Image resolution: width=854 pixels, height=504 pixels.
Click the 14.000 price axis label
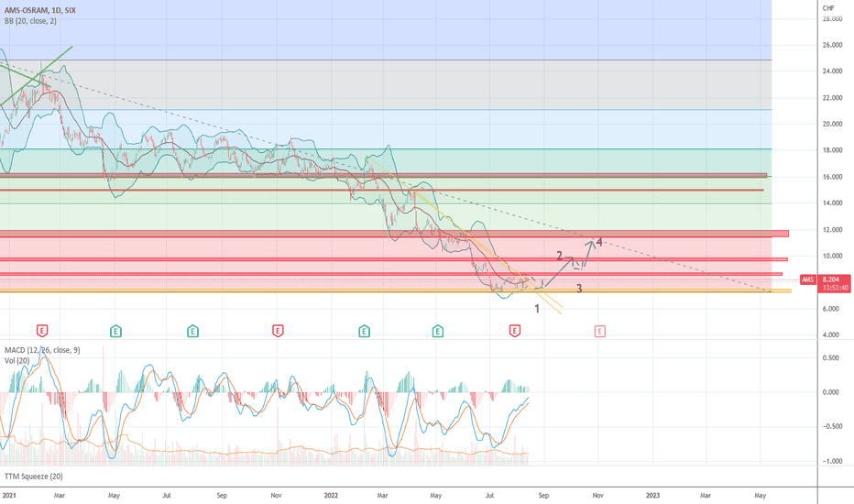[832, 203]
